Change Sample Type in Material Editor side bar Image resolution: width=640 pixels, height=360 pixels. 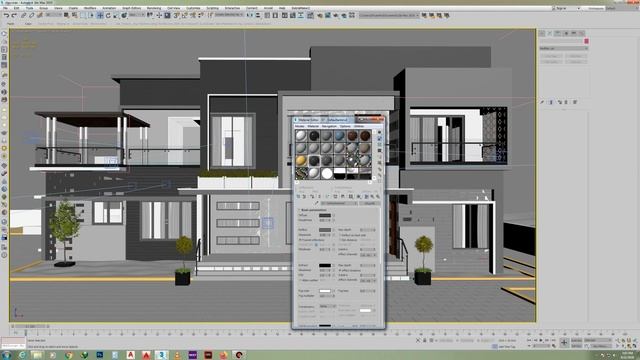click(380, 132)
